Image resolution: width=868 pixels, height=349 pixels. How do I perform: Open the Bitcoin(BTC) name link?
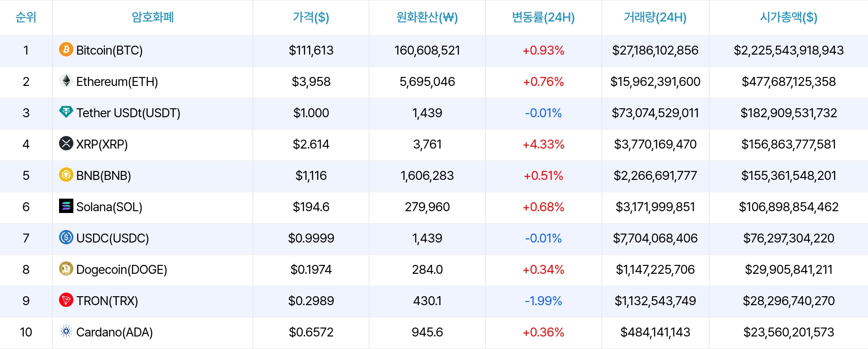tap(109, 50)
